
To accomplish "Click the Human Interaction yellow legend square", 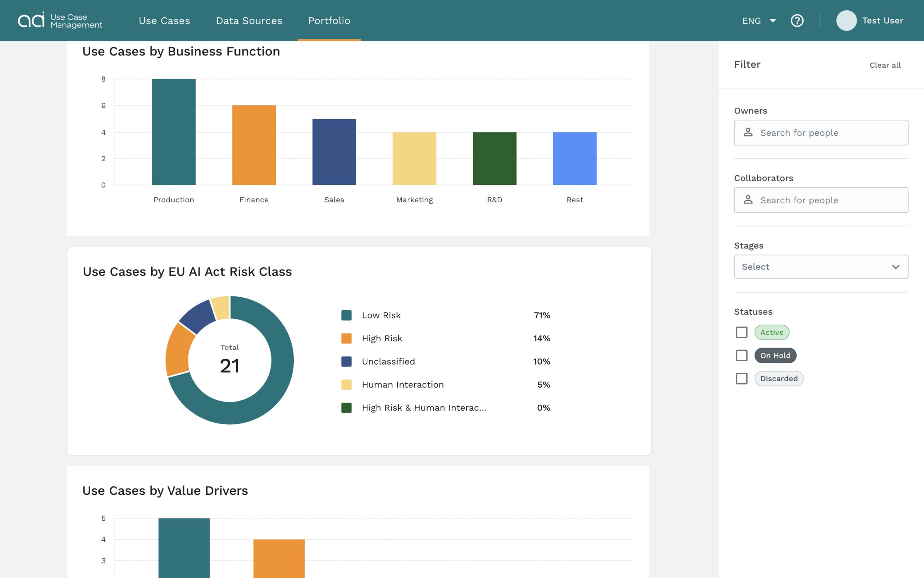I will click(x=346, y=384).
